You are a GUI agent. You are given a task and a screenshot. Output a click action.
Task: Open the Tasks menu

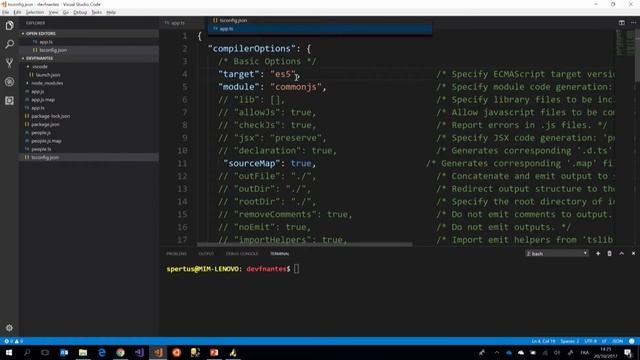pos(97,12)
